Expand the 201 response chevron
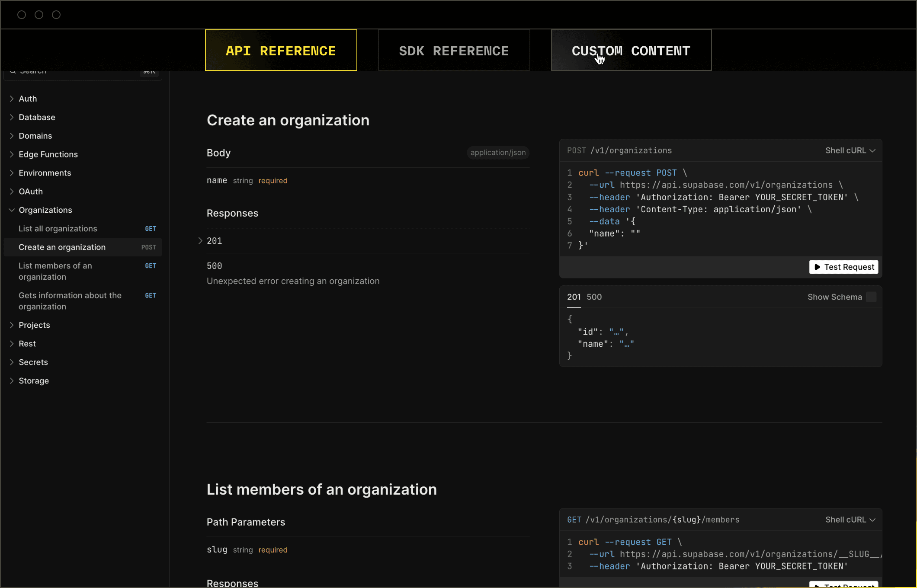Viewport: 917px width, 588px height. [200, 241]
